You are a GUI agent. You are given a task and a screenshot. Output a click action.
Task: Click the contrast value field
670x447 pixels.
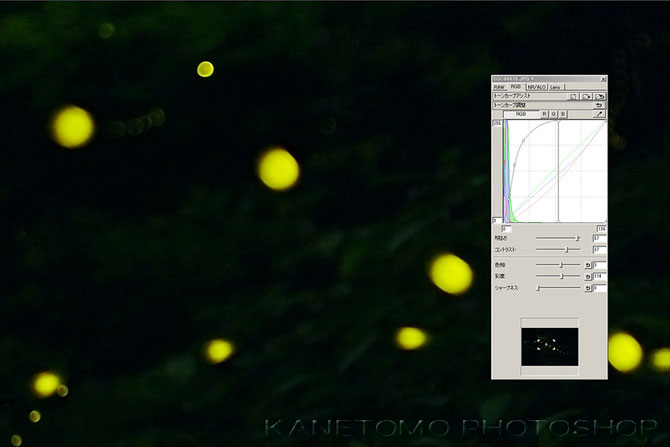599,250
